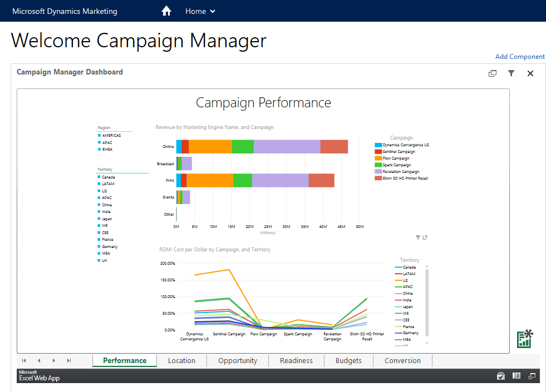Switch to the Location tab
This screenshot has width=546, height=392.
tap(182, 361)
